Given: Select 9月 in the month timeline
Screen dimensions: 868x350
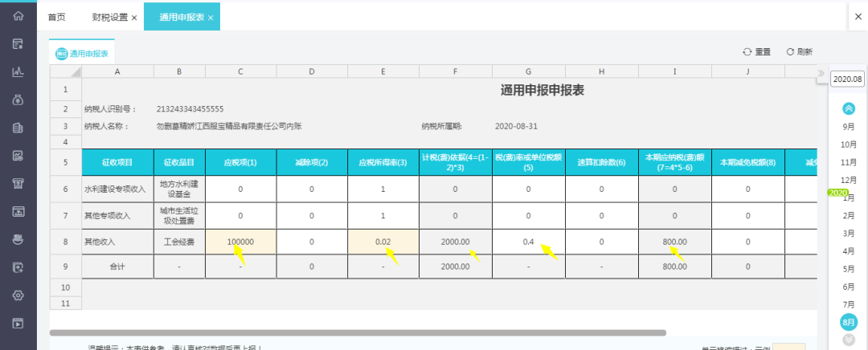Looking at the screenshot, I should click(848, 127).
